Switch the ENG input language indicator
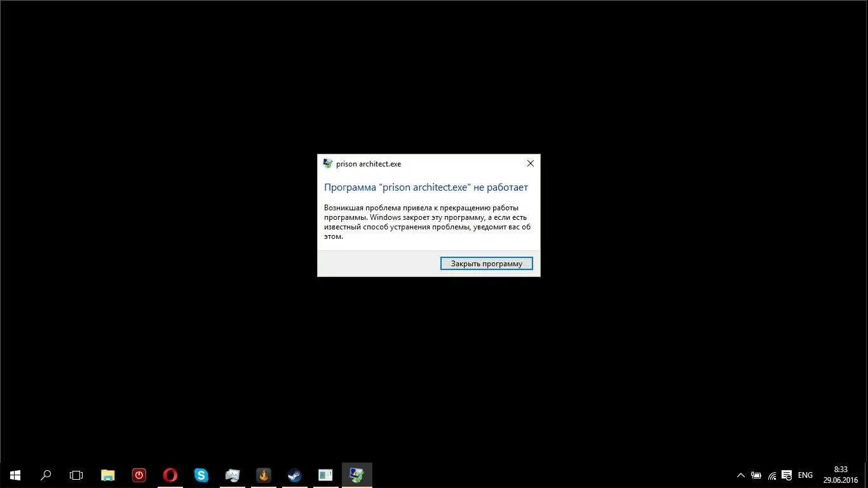 tap(805, 475)
